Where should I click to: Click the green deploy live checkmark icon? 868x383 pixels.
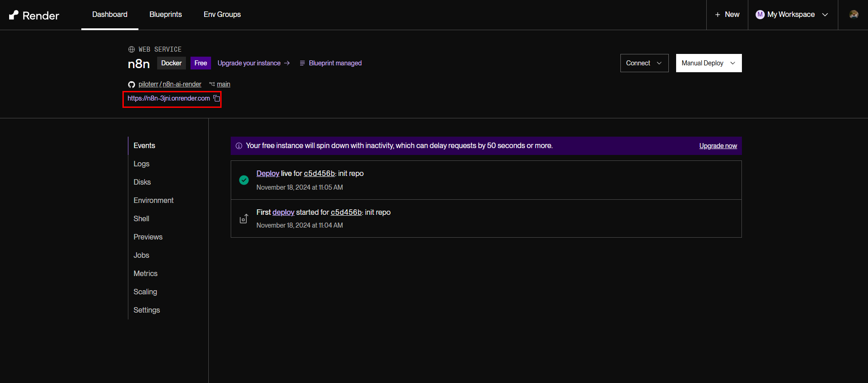(244, 180)
